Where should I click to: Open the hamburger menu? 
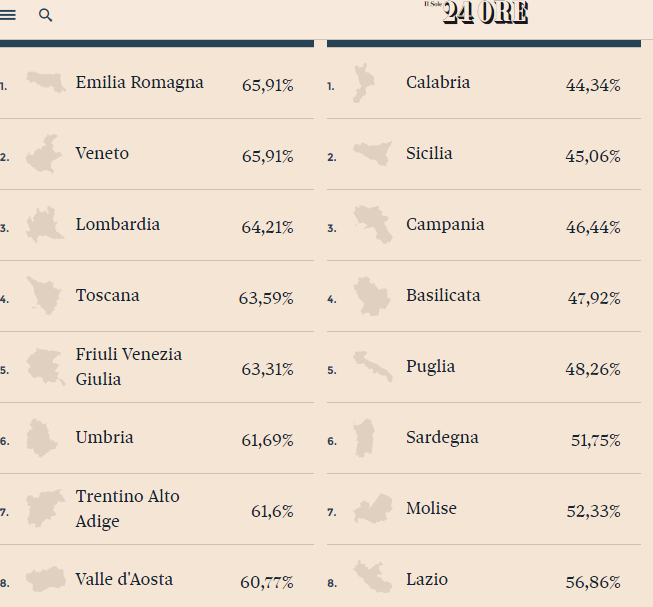point(7,15)
